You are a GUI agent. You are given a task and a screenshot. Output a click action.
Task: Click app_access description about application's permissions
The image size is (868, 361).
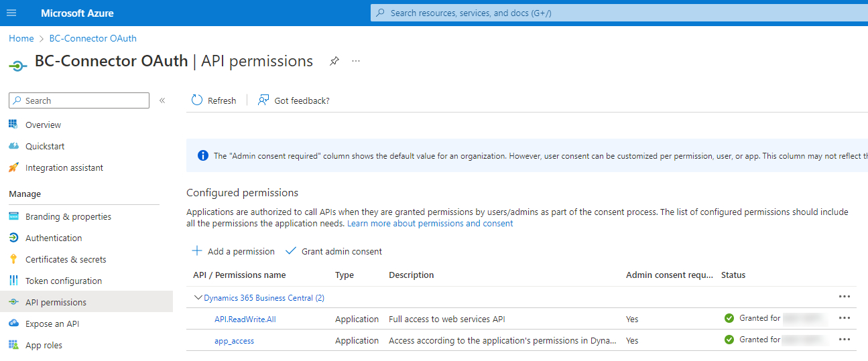pyautogui.click(x=503, y=340)
